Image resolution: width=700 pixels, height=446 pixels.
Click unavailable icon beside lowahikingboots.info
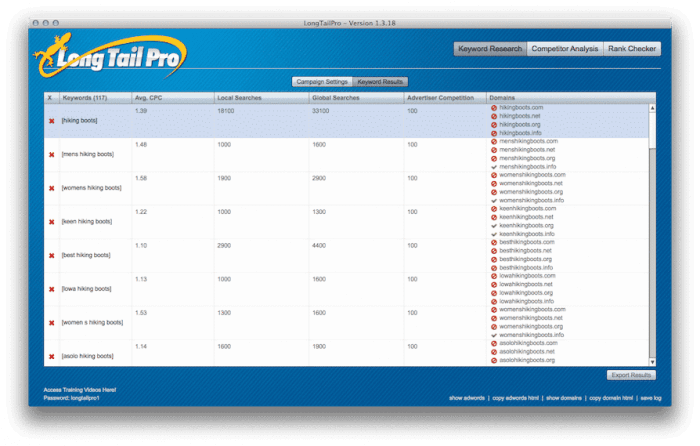[494, 301]
